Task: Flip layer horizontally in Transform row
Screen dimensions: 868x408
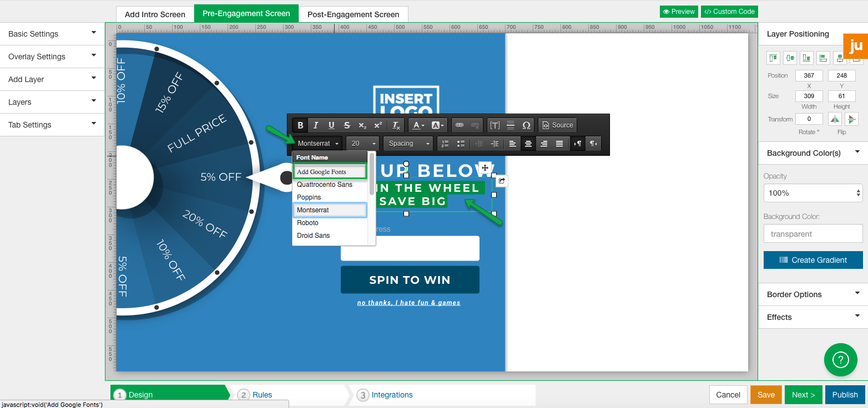Action: pos(835,119)
